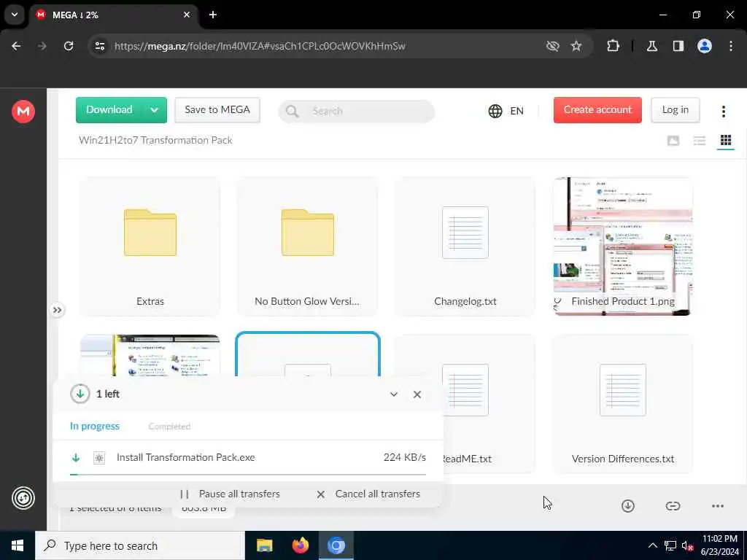Screen dimensions: 747x560
Task: Select Finished Product 1.png thumbnail
Action: click(623, 246)
